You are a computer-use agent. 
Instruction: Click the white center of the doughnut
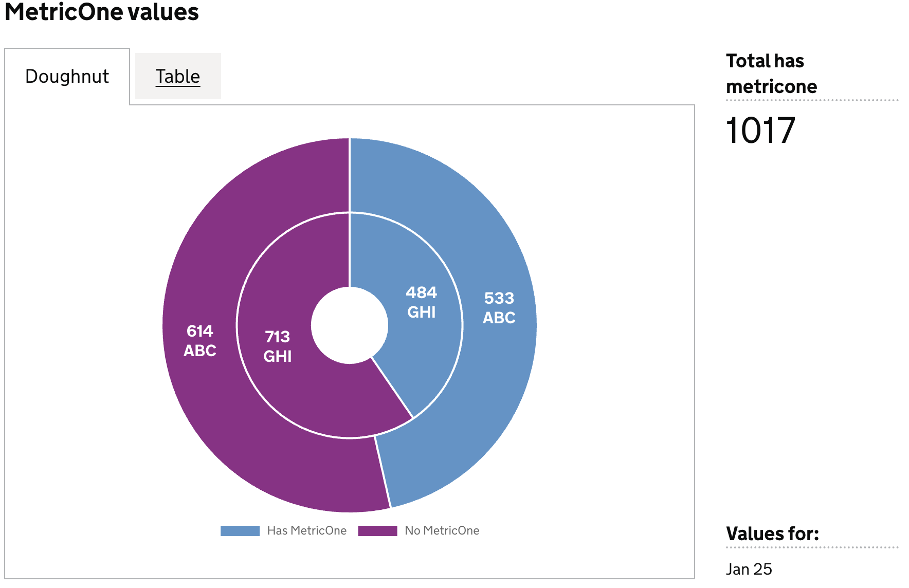pyautogui.click(x=350, y=325)
